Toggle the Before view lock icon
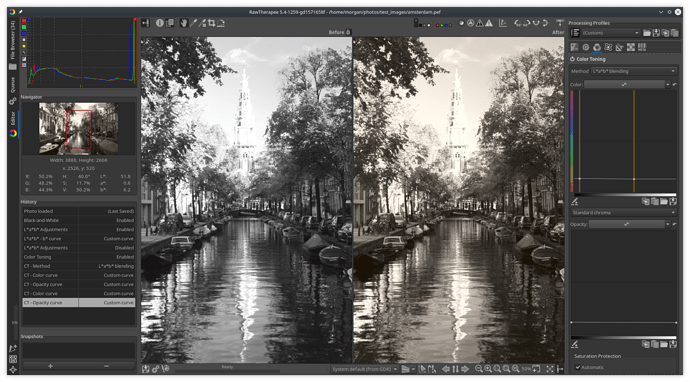690x382 pixels. (349, 32)
